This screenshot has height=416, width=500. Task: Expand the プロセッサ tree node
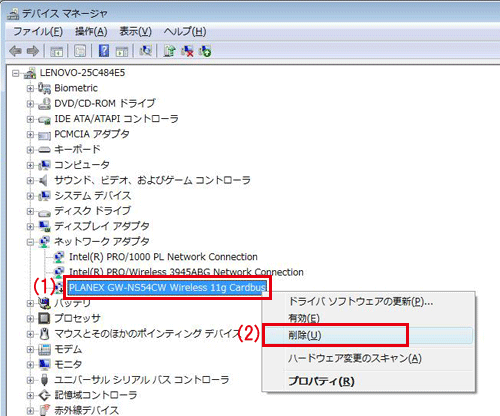coord(30,318)
